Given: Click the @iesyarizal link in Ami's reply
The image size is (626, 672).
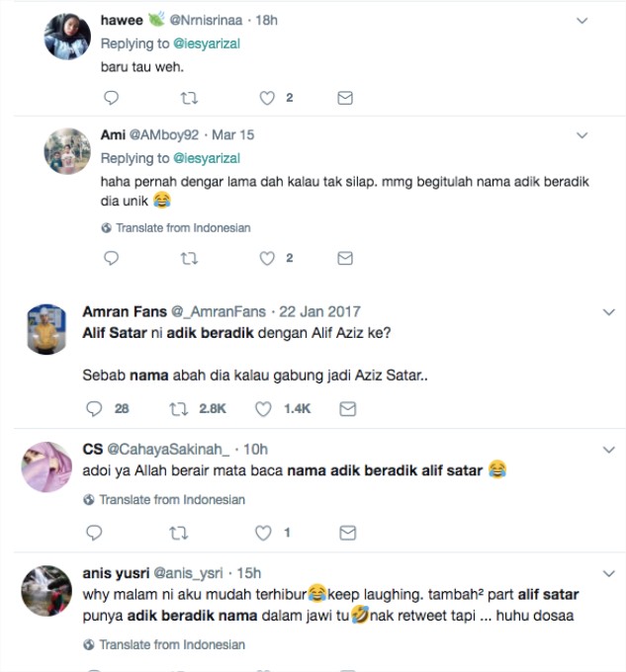Looking at the screenshot, I should [x=207, y=158].
